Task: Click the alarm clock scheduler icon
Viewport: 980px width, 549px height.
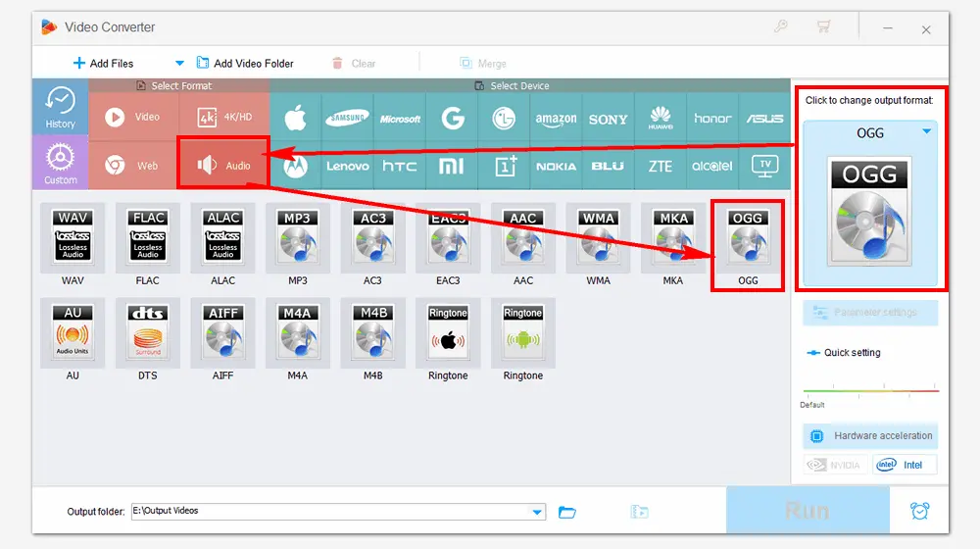Action: (x=919, y=511)
